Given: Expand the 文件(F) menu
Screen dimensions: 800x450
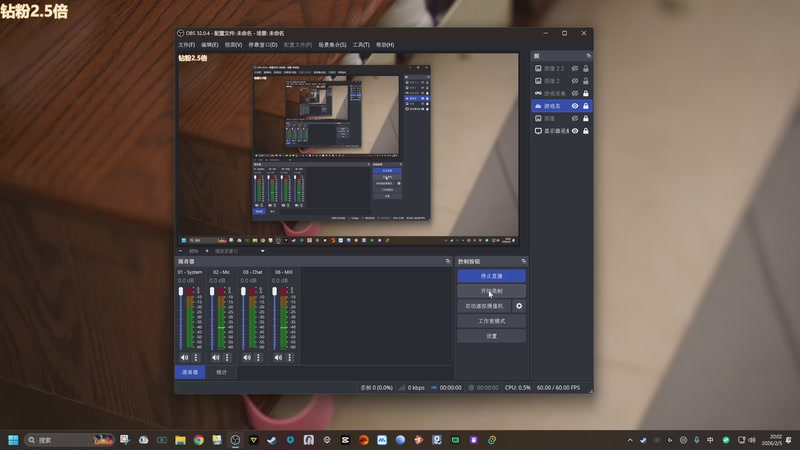Looking at the screenshot, I should (186, 45).
